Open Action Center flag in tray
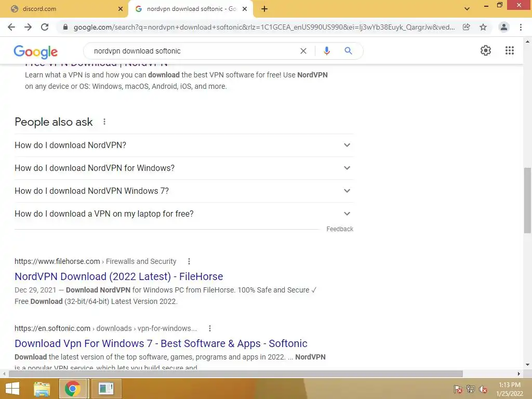Screen dimensions: 532x399 [458, 389]
